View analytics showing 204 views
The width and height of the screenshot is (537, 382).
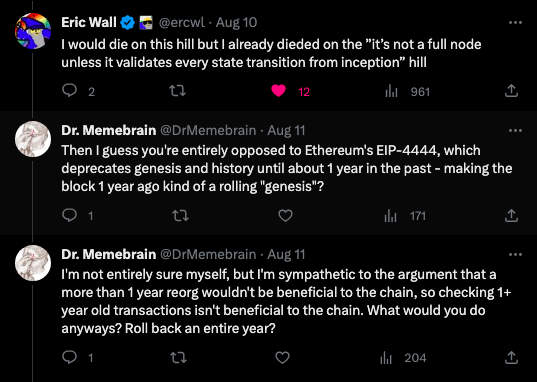click(403, 358)
